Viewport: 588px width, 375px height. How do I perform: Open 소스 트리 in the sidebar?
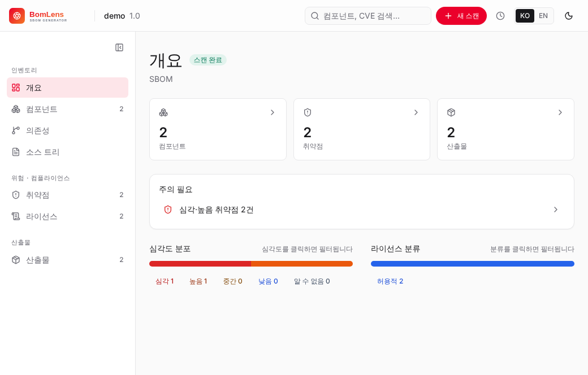click(x=67, y=152)
